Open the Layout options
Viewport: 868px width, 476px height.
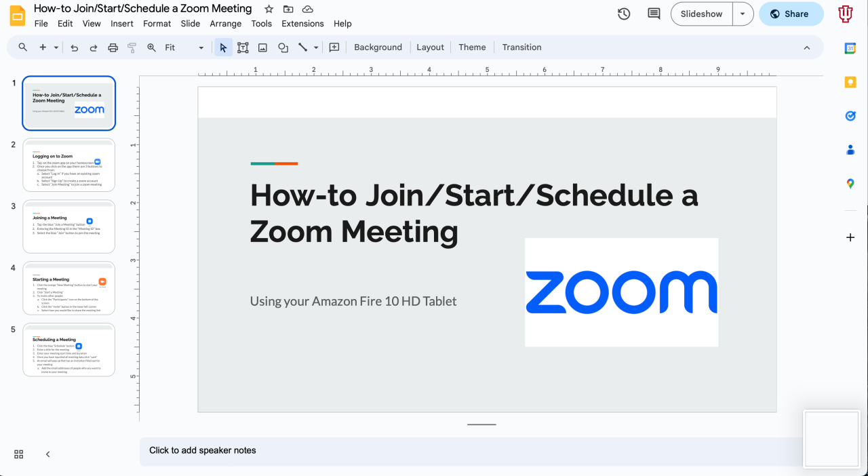[430, 47]
